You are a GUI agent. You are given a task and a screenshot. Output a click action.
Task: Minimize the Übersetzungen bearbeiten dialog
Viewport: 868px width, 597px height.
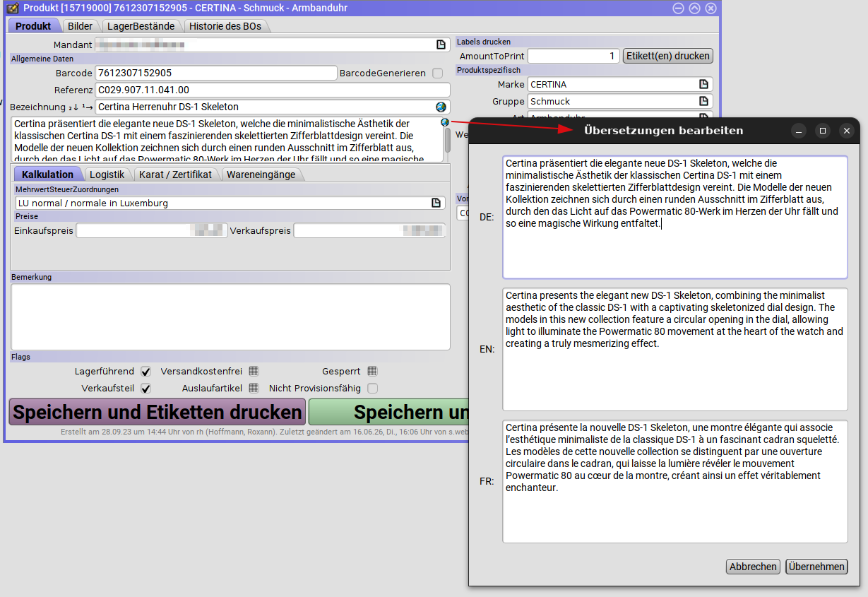click(x=799, y=131)
